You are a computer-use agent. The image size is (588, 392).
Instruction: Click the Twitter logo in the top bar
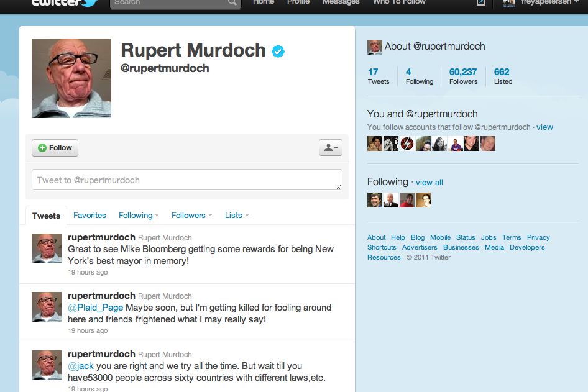click(x=65, y=3)
